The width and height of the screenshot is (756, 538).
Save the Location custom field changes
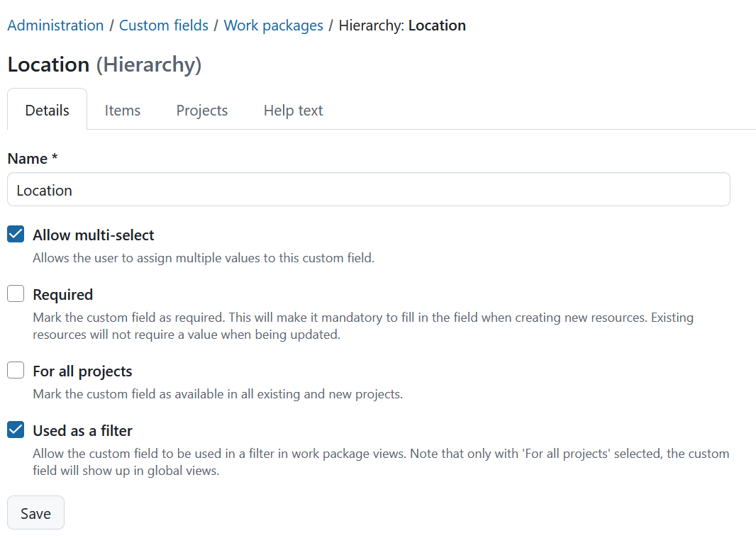[35, 512]
